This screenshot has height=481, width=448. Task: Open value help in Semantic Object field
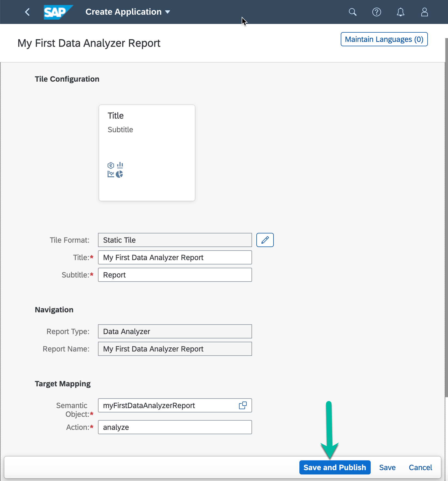pos(243,405)
